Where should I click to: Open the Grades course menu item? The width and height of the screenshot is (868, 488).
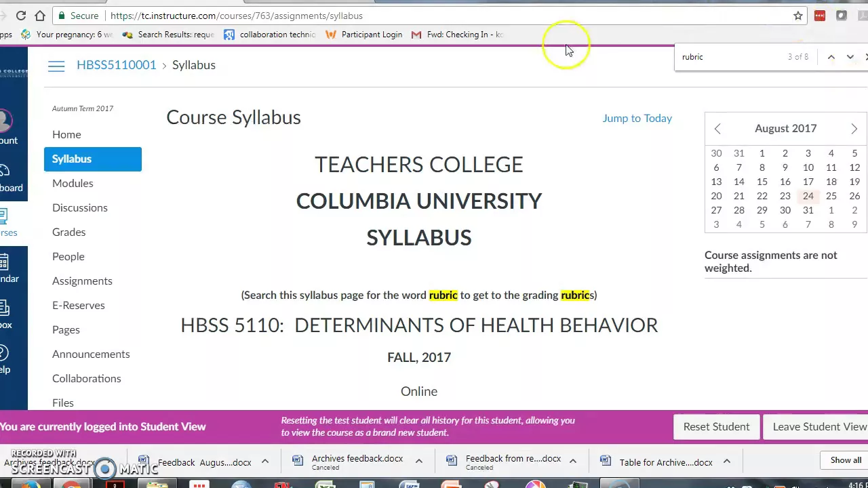69,232
